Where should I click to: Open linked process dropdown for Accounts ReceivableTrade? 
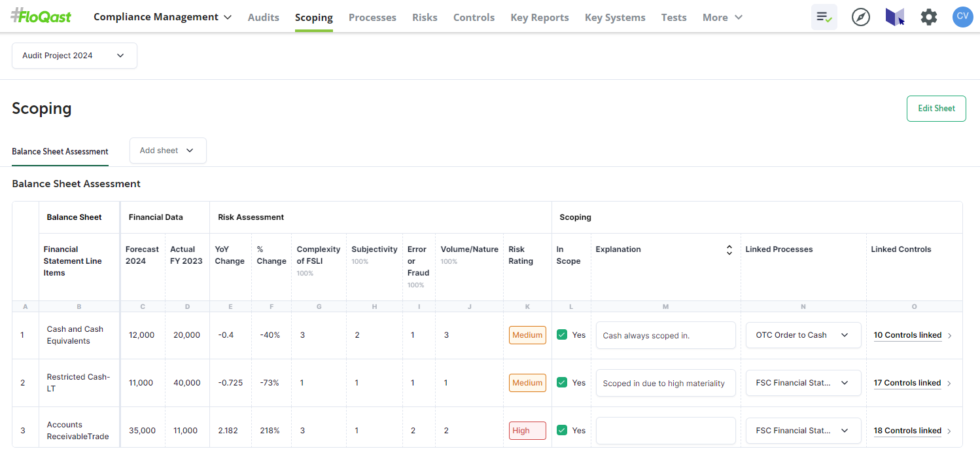[803, 431]
